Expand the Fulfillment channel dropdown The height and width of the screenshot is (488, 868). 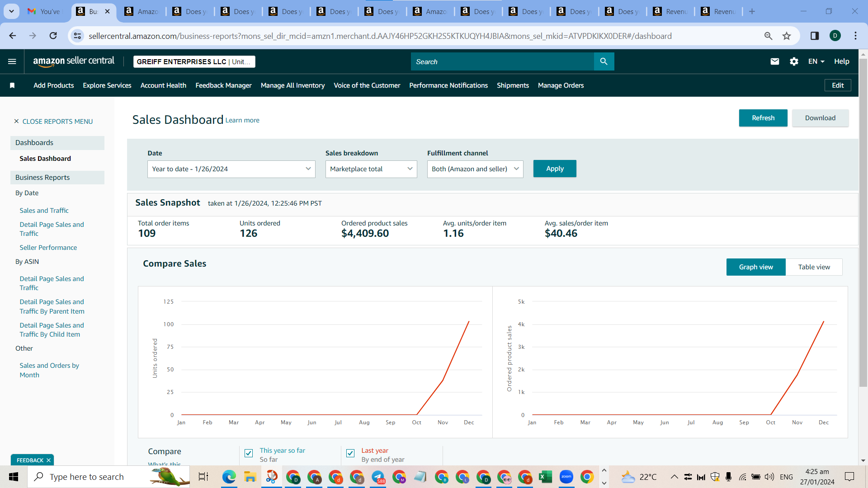(475, 169)
